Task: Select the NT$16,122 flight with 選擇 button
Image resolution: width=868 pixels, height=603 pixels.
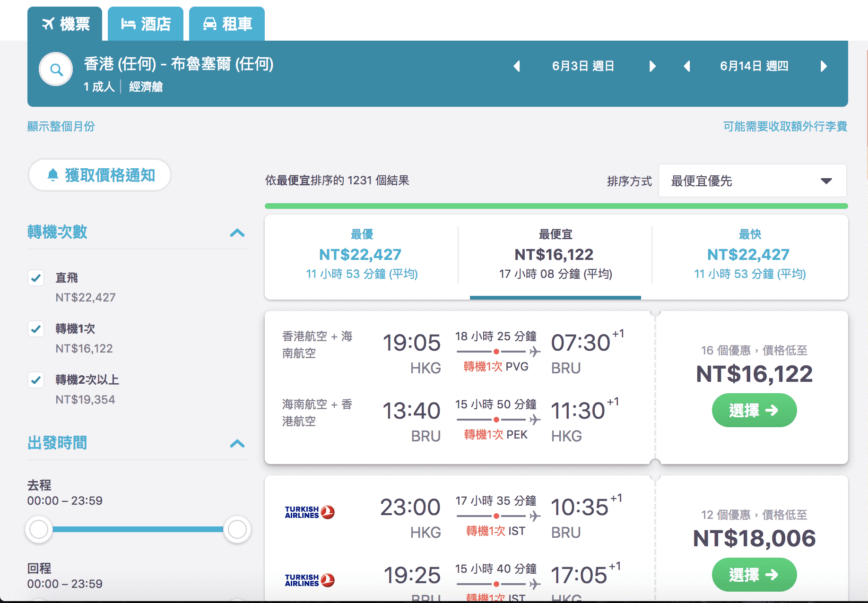Action: (x=754, y=410)
